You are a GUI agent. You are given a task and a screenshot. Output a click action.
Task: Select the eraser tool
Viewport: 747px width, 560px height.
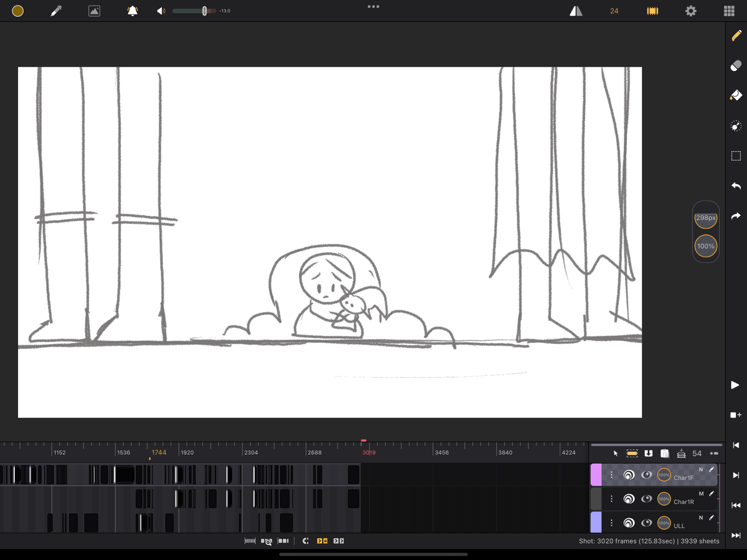(x=736, y=65)
